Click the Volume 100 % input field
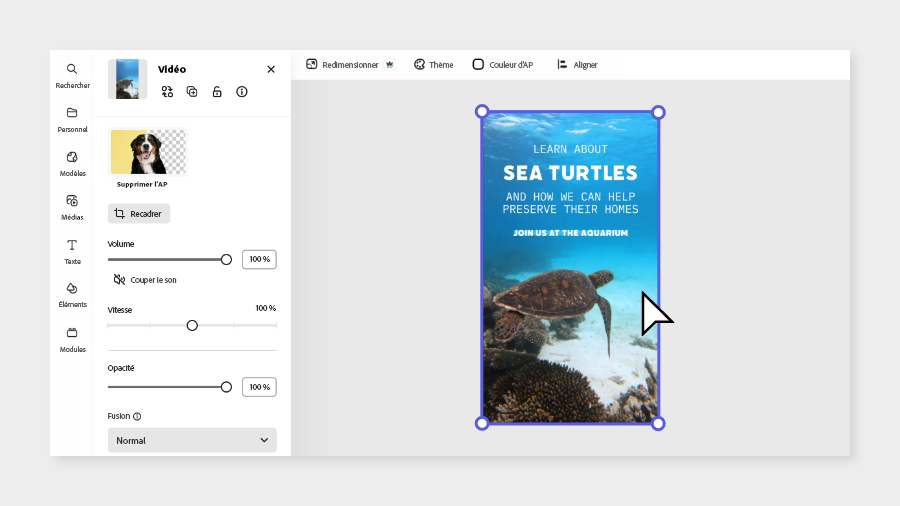900x506 pixels. point(259,259)
